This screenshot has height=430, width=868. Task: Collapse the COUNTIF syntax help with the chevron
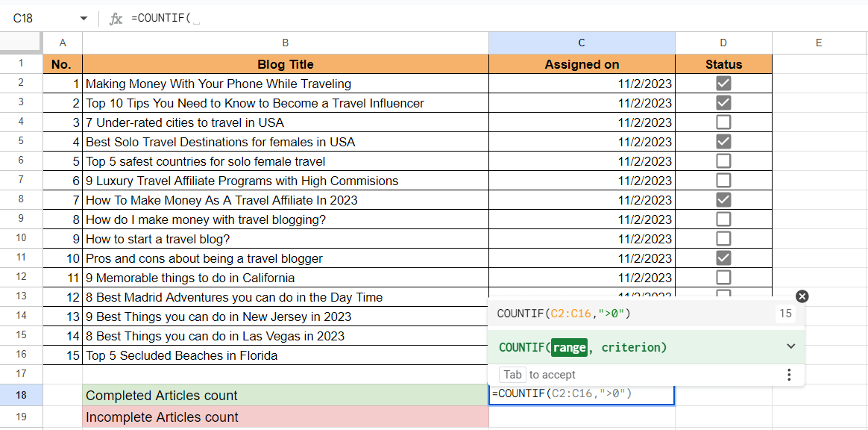pos(791,347)
